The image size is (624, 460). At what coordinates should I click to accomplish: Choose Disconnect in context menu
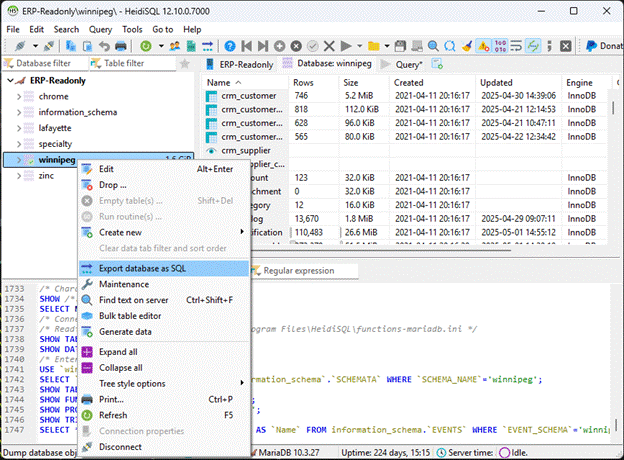point(164,447)
